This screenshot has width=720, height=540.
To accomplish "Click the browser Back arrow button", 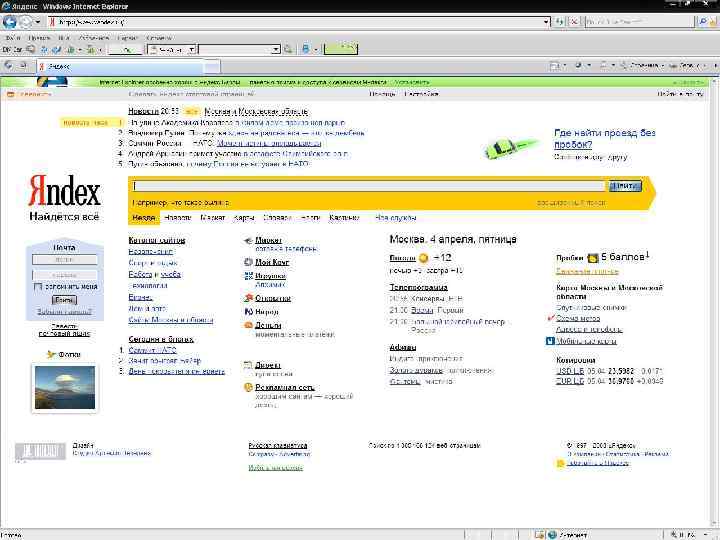I will click(x=10, y=22).
